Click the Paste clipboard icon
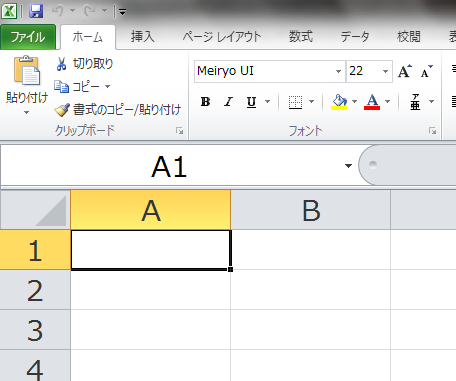Screen dimensions: 456x381 point(27,70)
